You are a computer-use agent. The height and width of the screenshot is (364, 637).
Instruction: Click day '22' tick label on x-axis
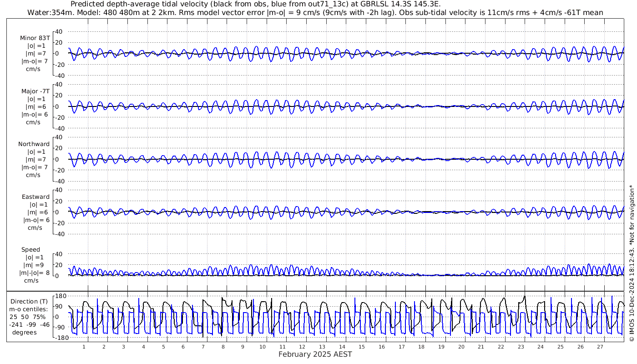click(501, 347)
